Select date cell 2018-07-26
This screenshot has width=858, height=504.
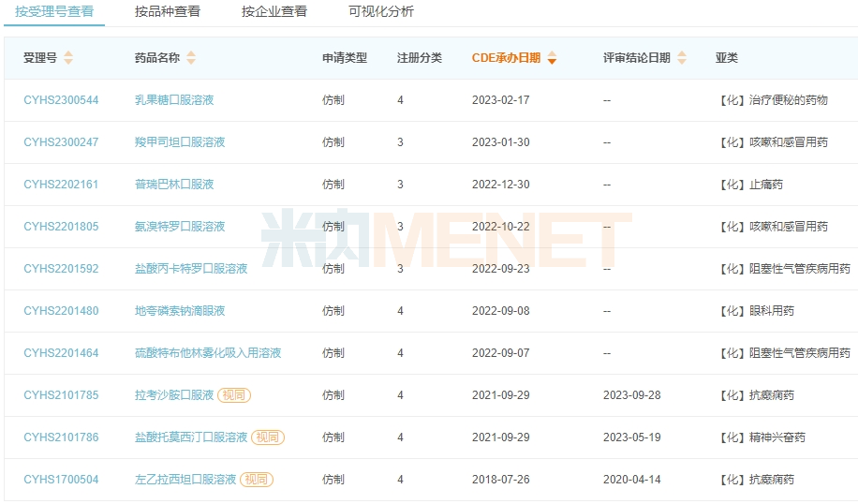pos(501,480)
